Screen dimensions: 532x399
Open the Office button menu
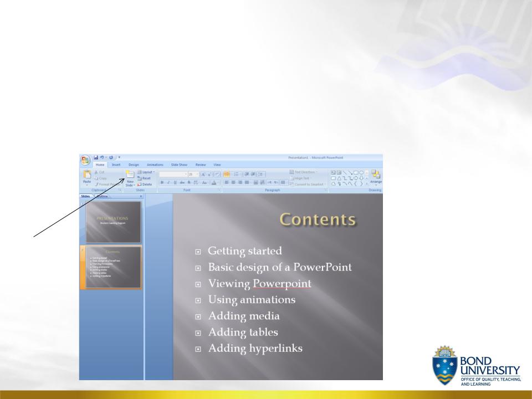tap(85, 160)
